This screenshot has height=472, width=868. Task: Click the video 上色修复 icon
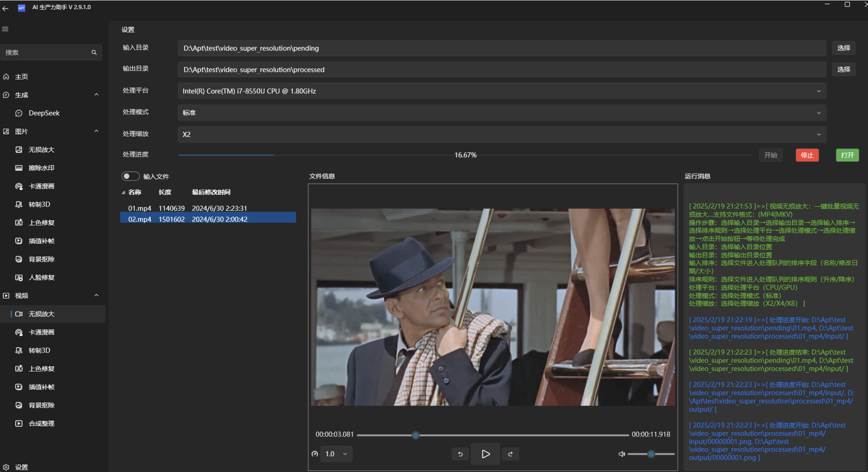(x=19, y=369)
